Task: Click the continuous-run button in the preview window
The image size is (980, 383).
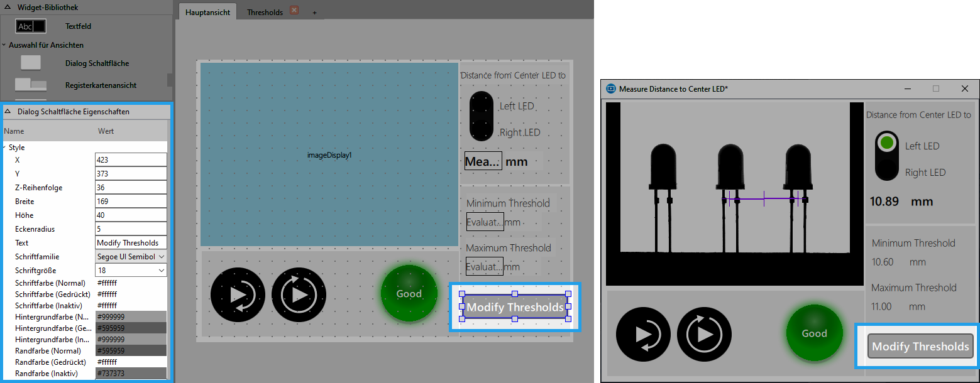Action: (704, 334)
